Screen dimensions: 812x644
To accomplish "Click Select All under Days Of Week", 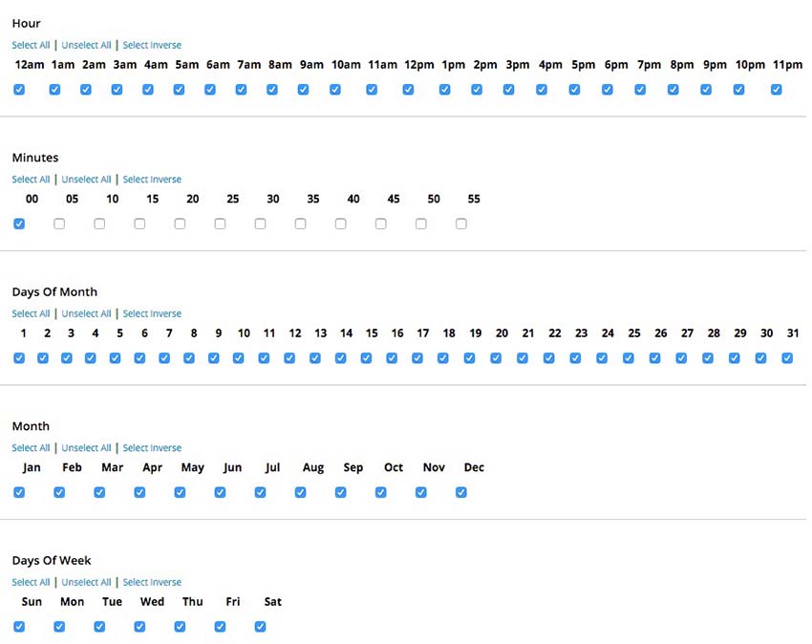I will (x=32, y=582).
